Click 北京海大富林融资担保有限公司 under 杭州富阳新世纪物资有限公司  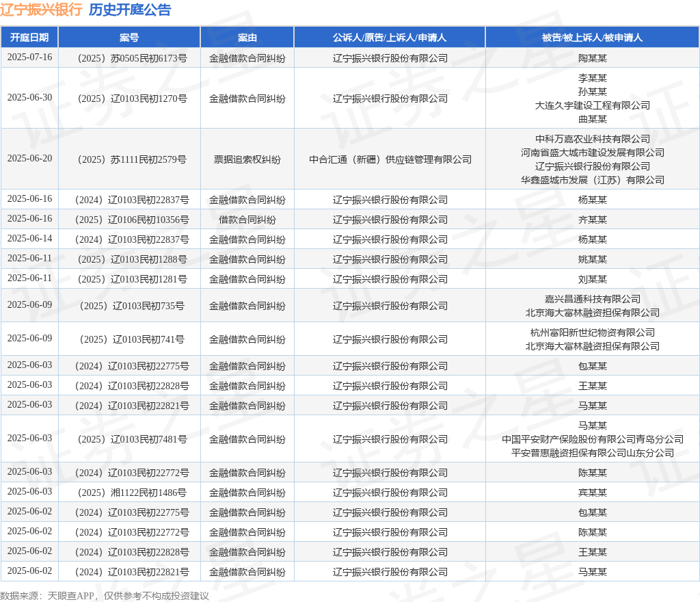point(593,346)
